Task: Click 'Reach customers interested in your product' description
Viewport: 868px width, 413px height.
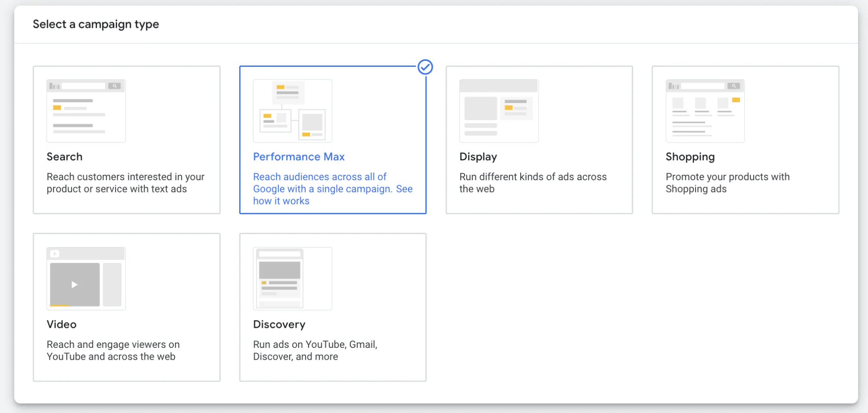Action: pyautogui.click(x=125, y=183)
